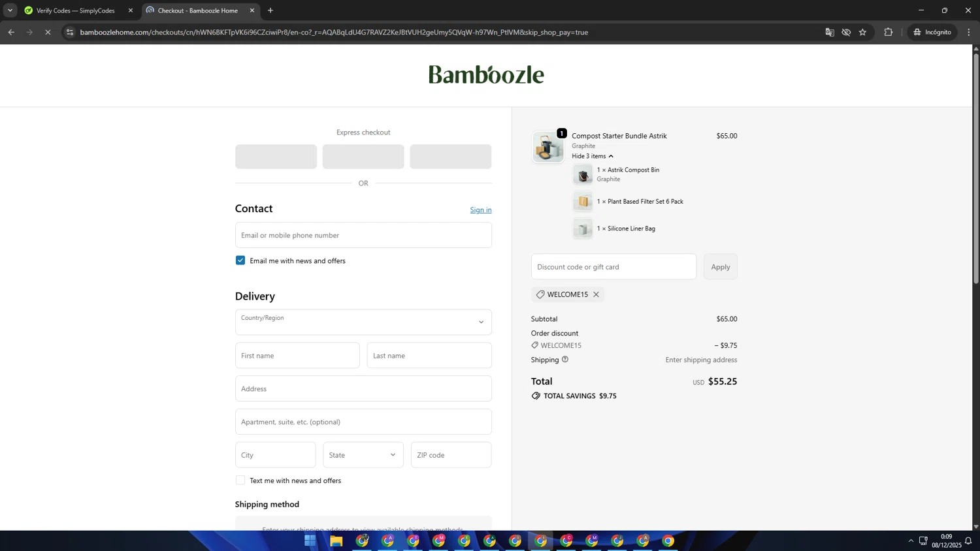The image size is (980, 551).
Task: Click the Apply discount button
Action: [721, 266]
